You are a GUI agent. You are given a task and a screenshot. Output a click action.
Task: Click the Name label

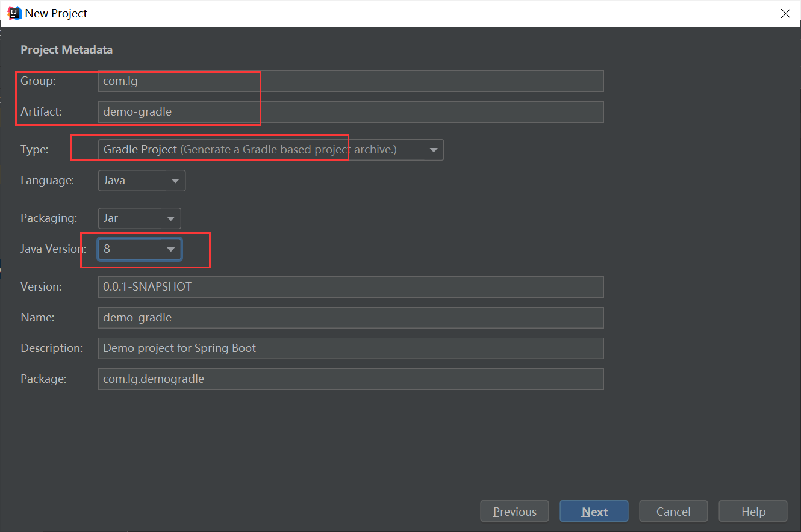click(37, 318)
